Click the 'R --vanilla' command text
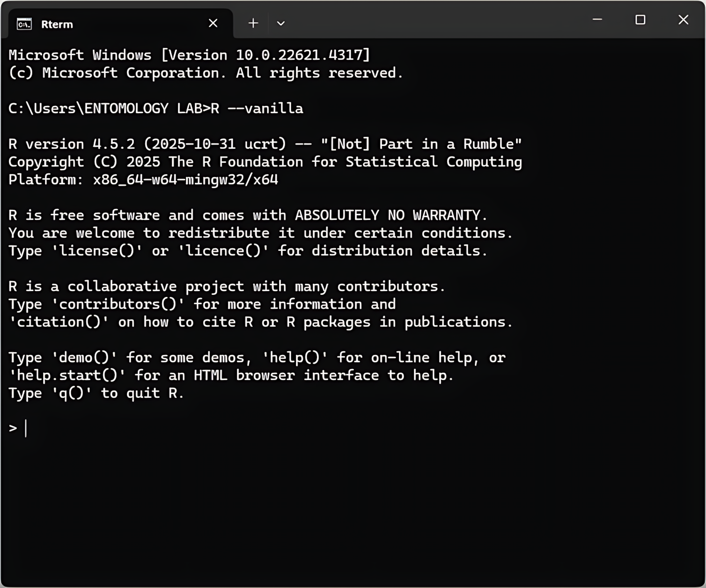Image resolution: width=706 pixels, height=588 pixels. (257, 109)
